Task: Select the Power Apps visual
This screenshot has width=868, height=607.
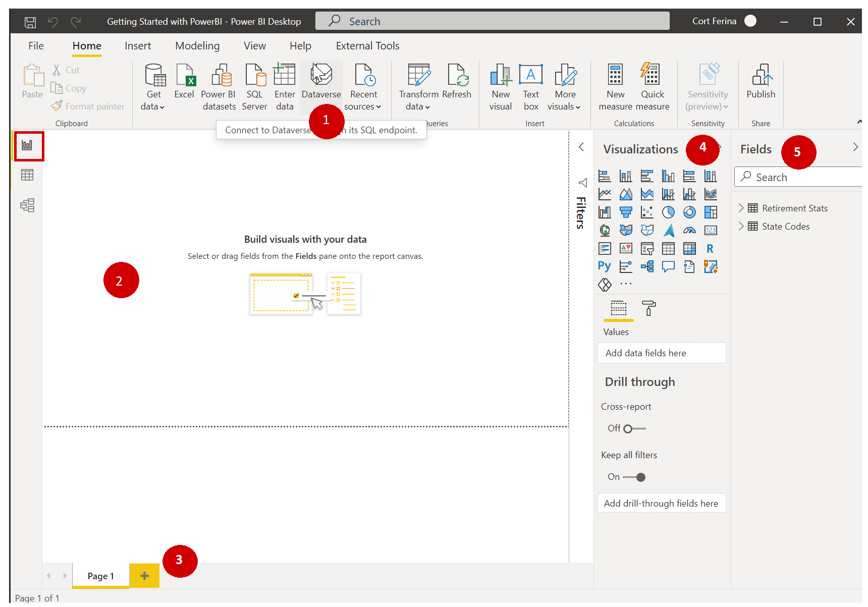Action: point(605,285)
